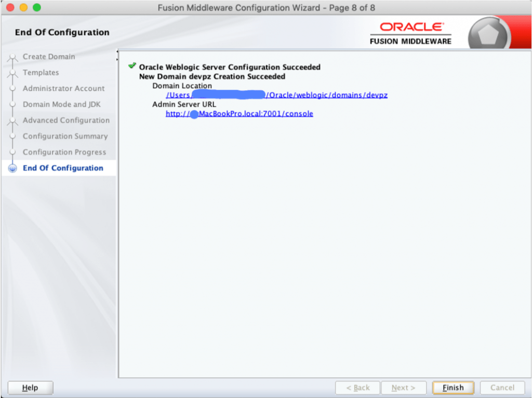Close the window with red button
This screenshot has width=532, height=398.
(10, 7)
